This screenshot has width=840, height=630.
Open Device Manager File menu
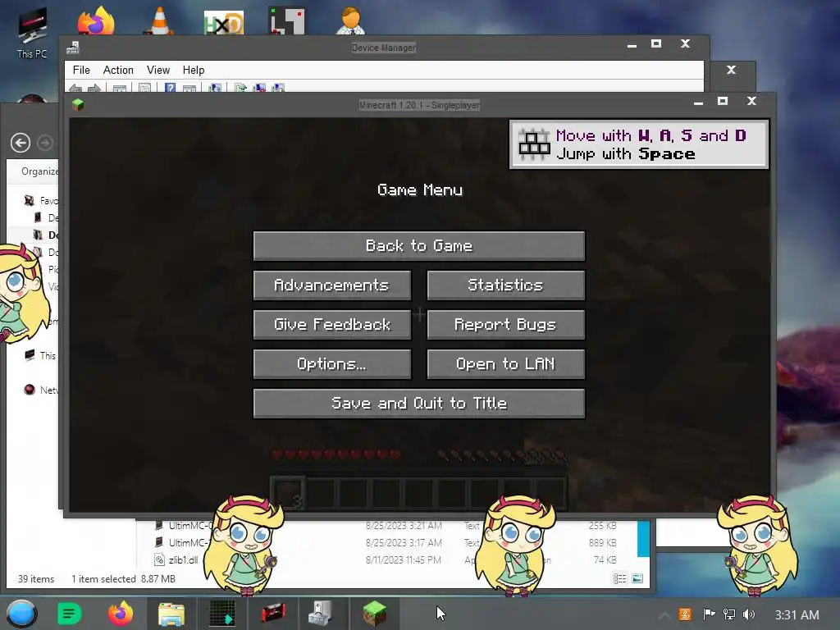[x=81, y=71]
